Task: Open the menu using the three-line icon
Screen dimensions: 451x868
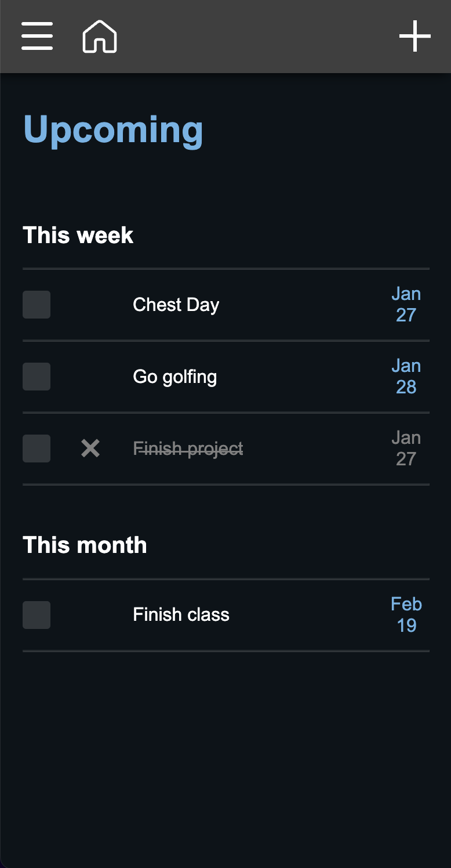Action: pyautogui.click(x=37, y=36)
